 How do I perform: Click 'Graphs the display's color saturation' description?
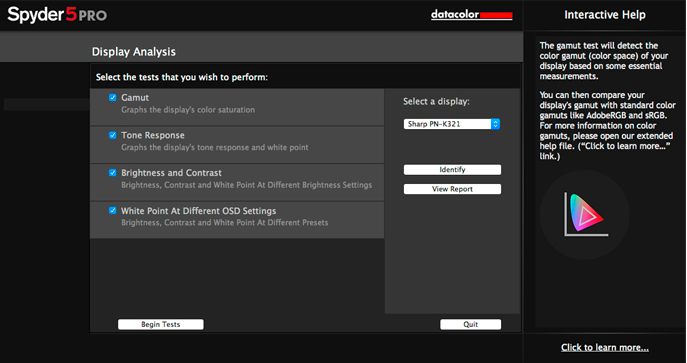click(188, 110)
